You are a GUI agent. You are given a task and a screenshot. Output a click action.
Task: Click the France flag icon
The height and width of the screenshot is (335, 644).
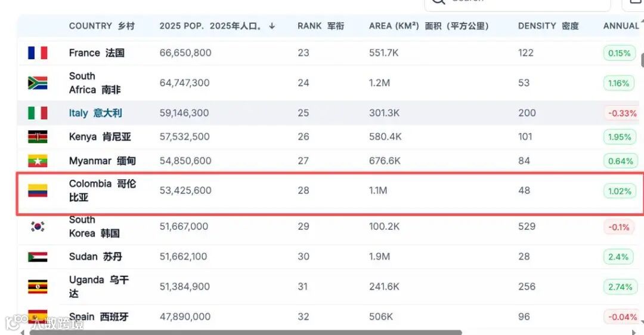pyautogui.click(x=38, y=53)
